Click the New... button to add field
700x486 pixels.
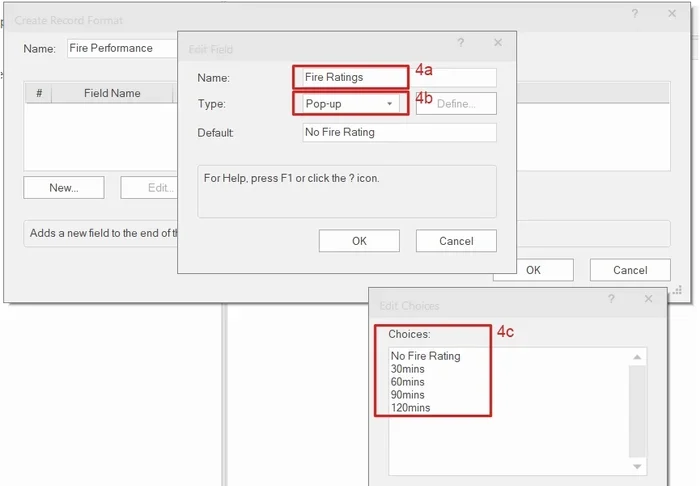pyautogui.click(x=63, y=187)
